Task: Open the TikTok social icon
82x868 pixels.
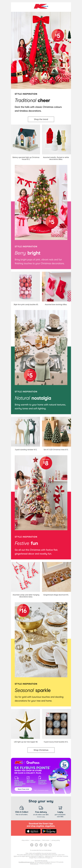Action: [41, 845]
